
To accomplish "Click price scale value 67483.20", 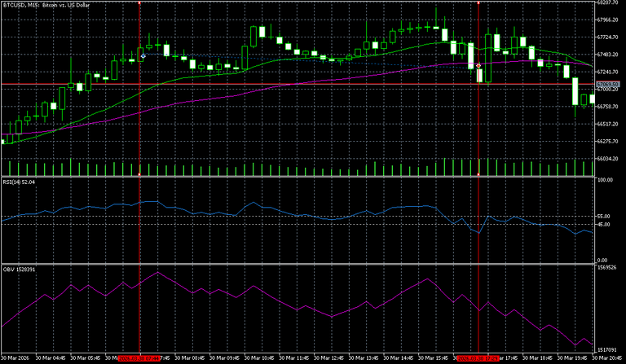I will point(607,55).
